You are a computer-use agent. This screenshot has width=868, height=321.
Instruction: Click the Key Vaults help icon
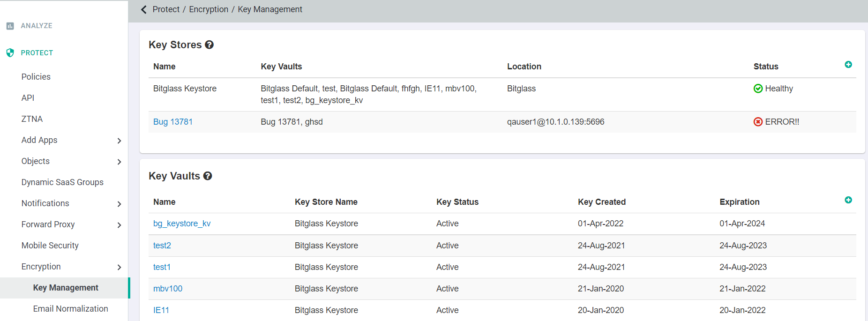[208, 176]
